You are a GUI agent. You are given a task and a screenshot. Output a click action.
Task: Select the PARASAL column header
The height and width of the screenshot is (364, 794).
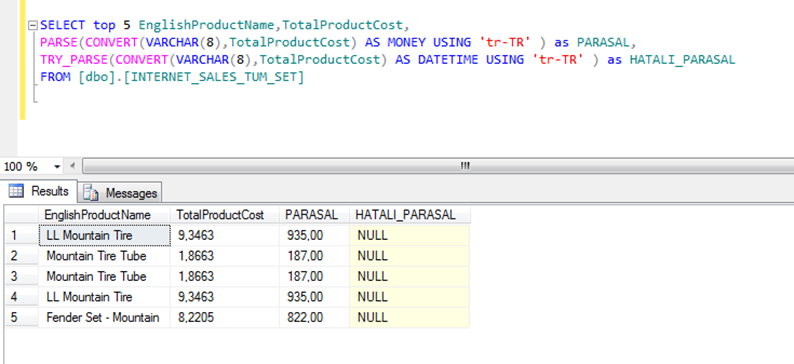tap(314, 215)
